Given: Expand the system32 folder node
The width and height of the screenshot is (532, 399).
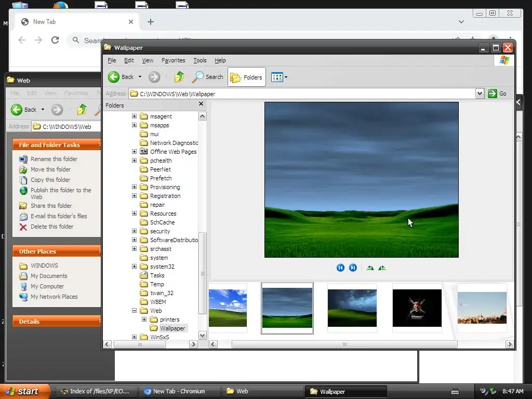Looking at the screenshot, I should pos(135,267).
